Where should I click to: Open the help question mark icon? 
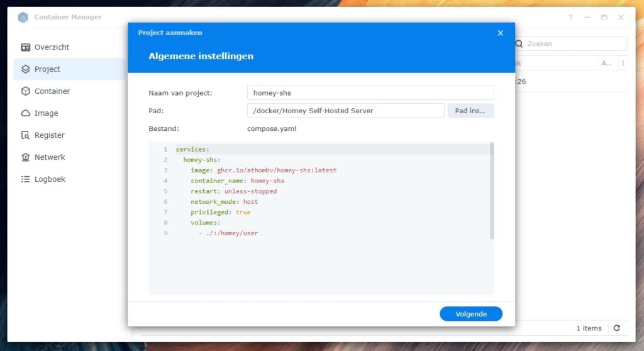click(x=570, y=18)
